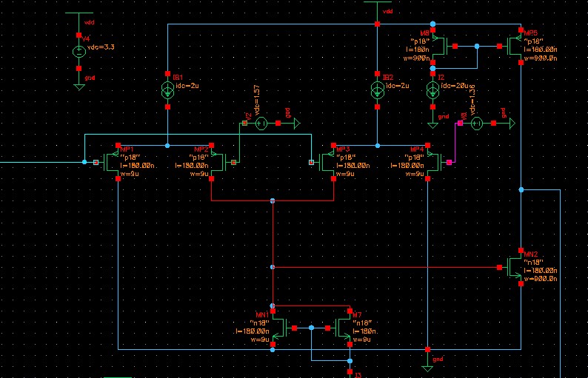The height and width of the screenshot is (378, 588).
Task: Select the M8 PMOS transistor
Action: tap(438, 46)
